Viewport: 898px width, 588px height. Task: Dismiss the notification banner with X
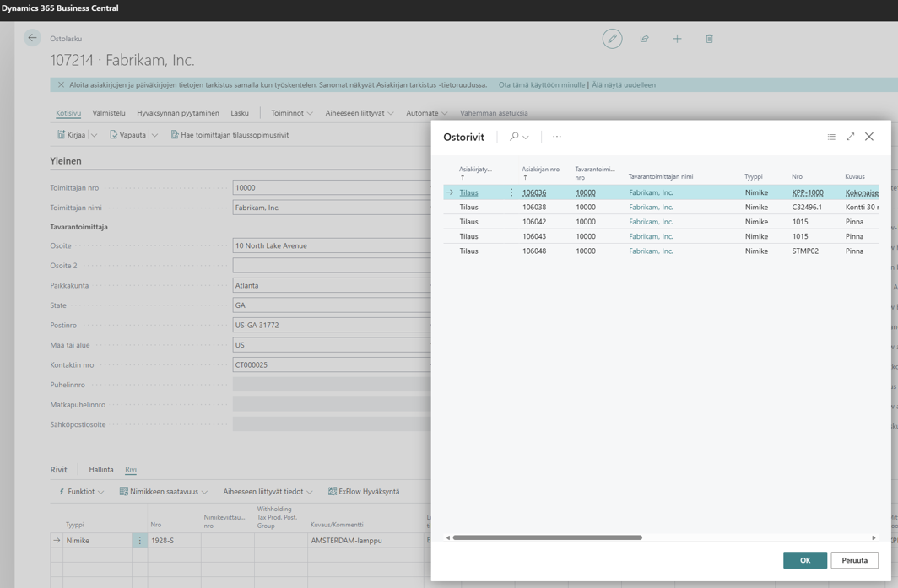[62, 84]
